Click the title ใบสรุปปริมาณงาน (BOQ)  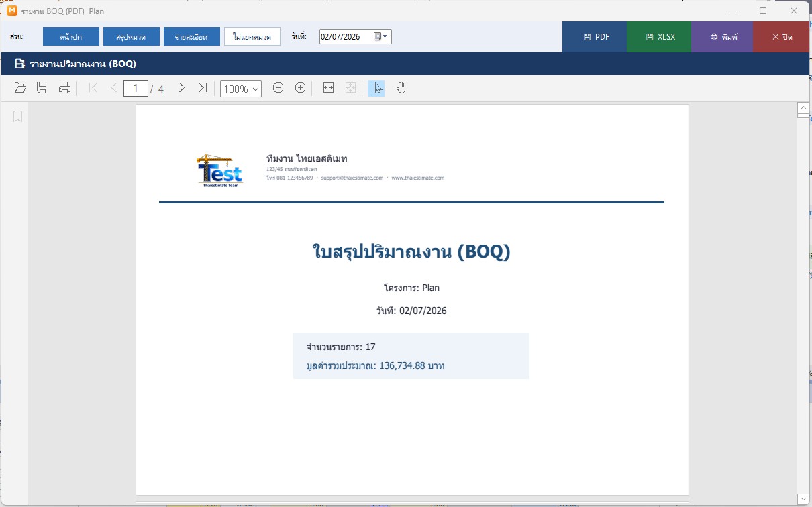411,252
